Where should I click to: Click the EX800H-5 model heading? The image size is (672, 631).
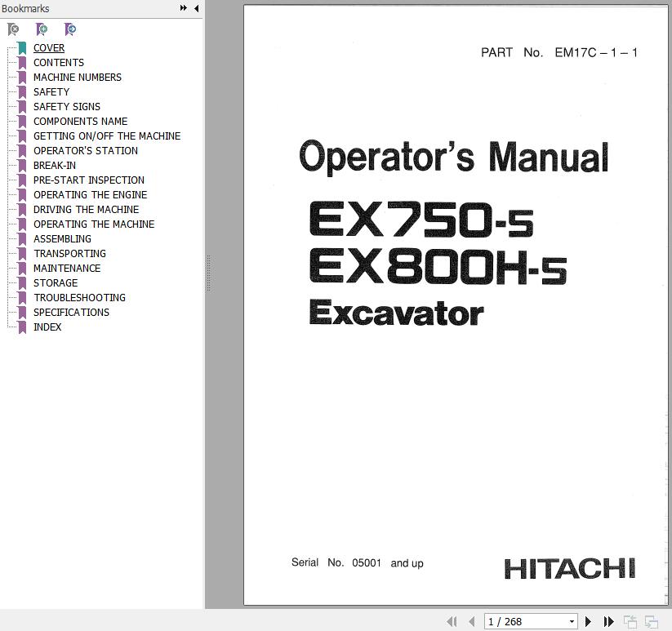[438, 265]
